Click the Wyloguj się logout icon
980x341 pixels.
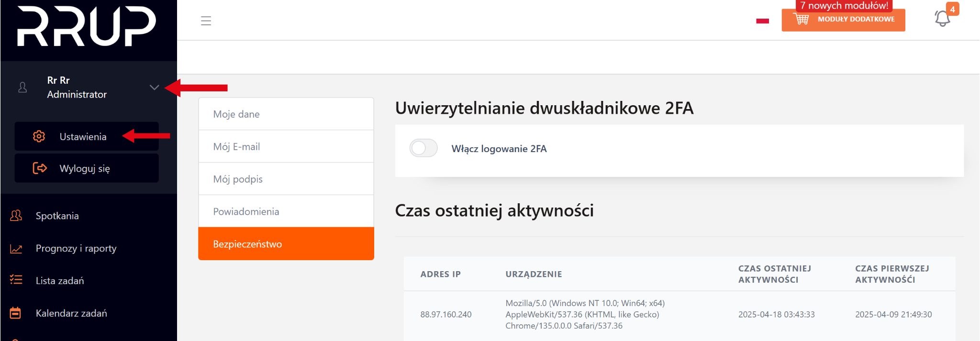(x=40, y=168)
